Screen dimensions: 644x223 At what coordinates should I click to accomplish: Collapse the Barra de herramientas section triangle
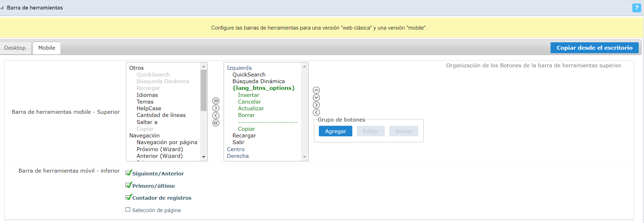2,8
